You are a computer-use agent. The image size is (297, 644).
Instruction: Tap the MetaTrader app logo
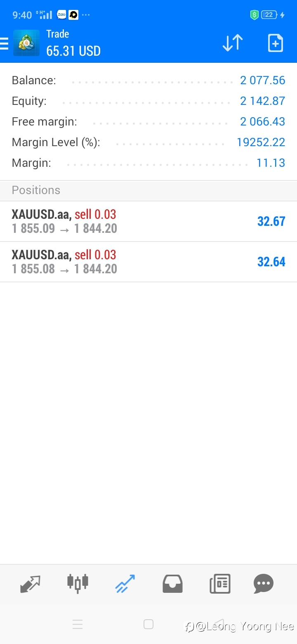[x=26, y=43]
